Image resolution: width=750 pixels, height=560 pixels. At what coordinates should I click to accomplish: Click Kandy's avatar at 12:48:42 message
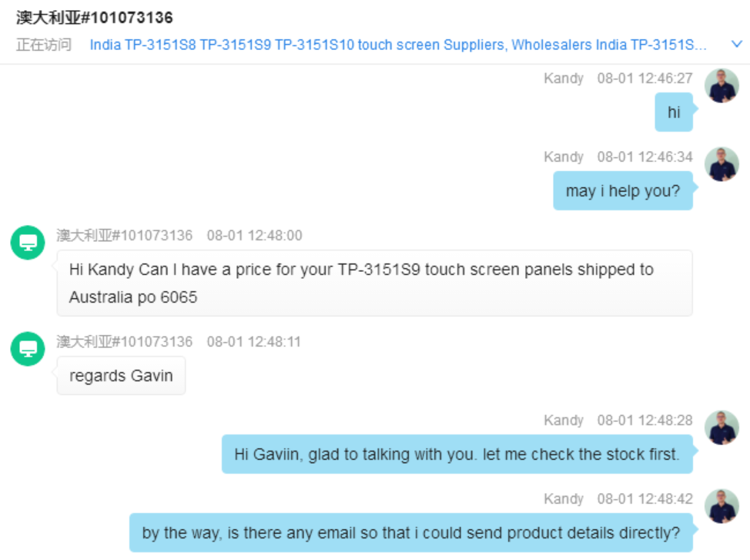722,506
